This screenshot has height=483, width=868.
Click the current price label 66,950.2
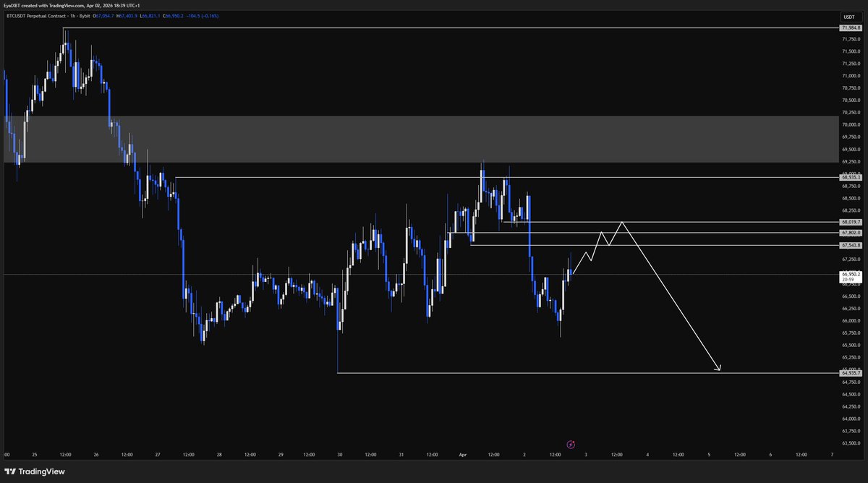click(x=851, y=274)
